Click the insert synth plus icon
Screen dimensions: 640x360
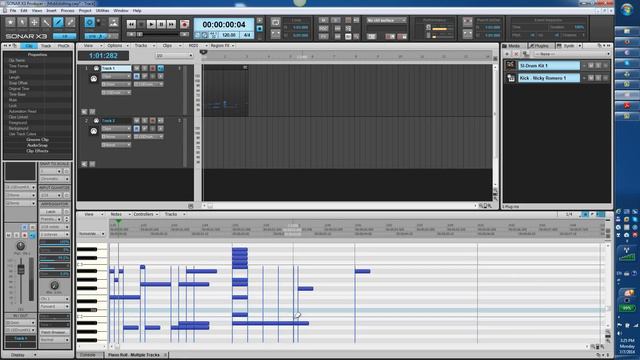(507, 54)
